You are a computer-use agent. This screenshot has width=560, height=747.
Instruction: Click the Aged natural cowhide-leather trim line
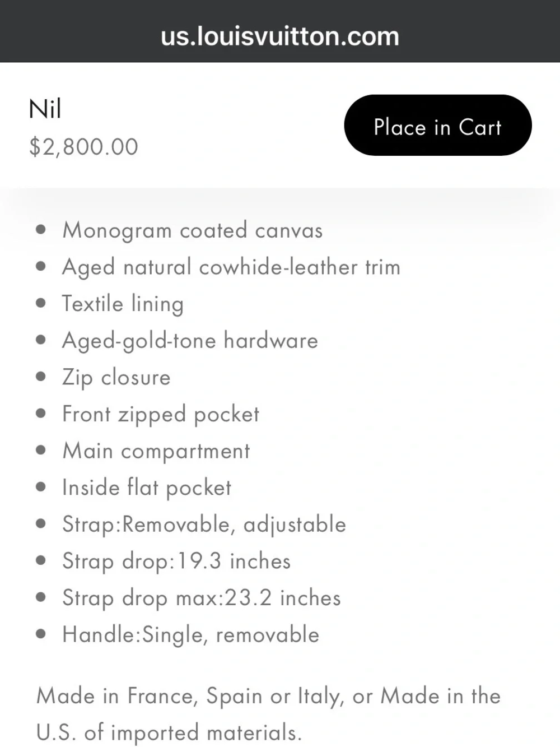[231, 267]
